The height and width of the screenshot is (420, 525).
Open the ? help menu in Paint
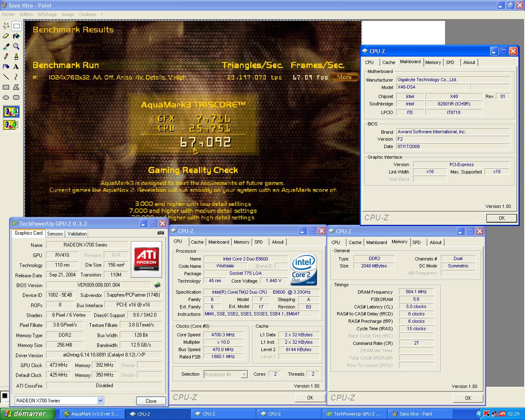tap(102, 14)
